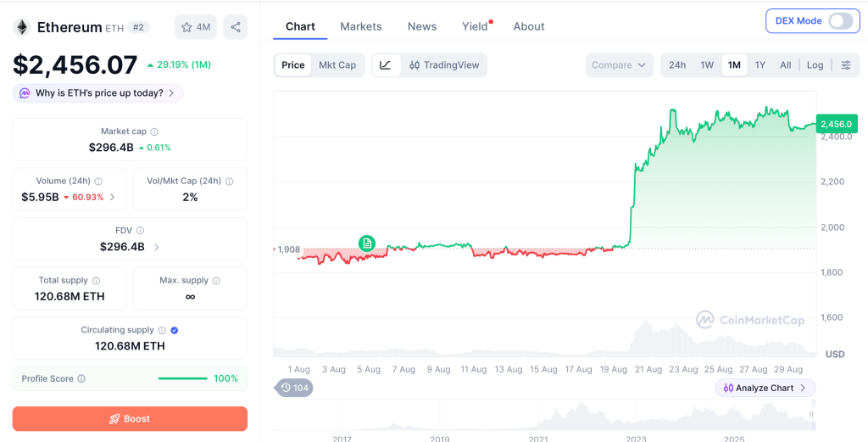Open the Compare dropdown

(x=619, y=64)
